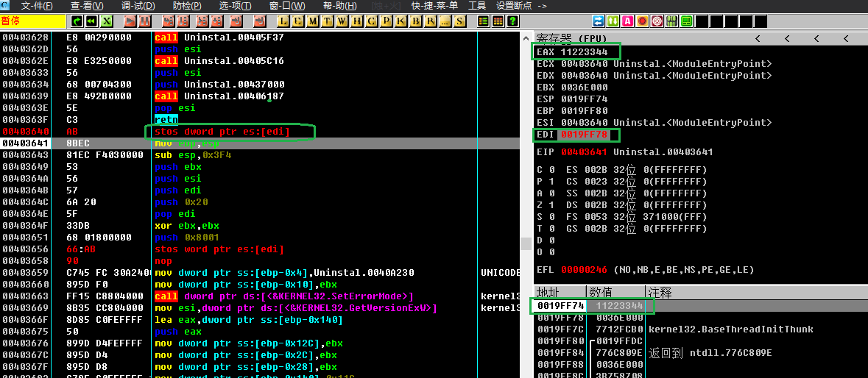Click the Close program X icon
The image size is (868, 378).
point(107,21)
